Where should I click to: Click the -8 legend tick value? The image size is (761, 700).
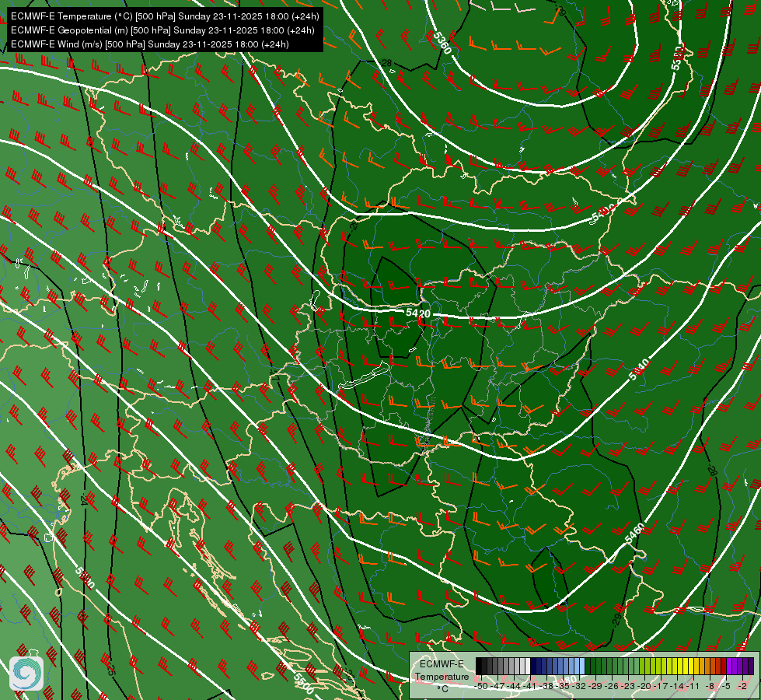coord(710,686)
